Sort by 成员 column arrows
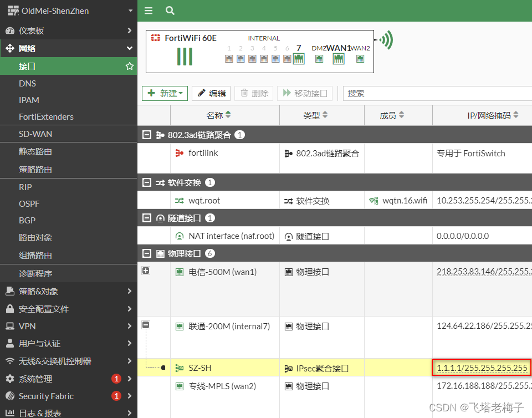This screenshot has height=418, width=532. coord(401,115)
